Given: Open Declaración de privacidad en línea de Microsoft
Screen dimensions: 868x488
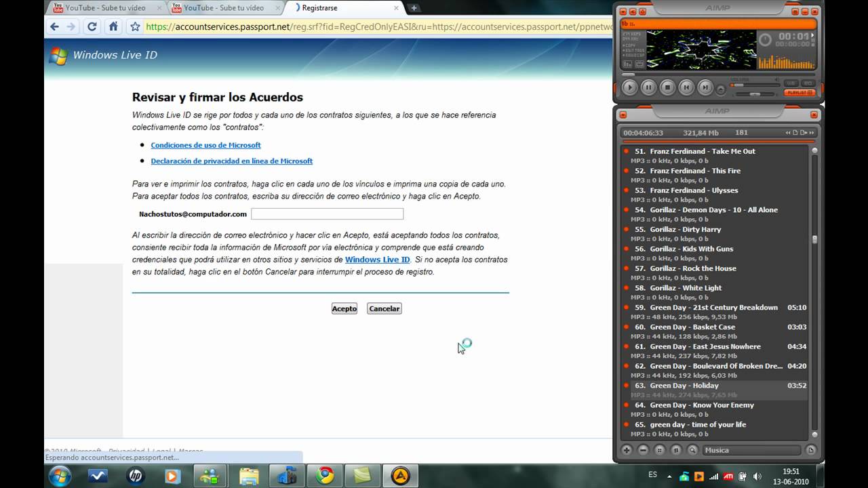Looking at the screenshot, I should point(232,161).
